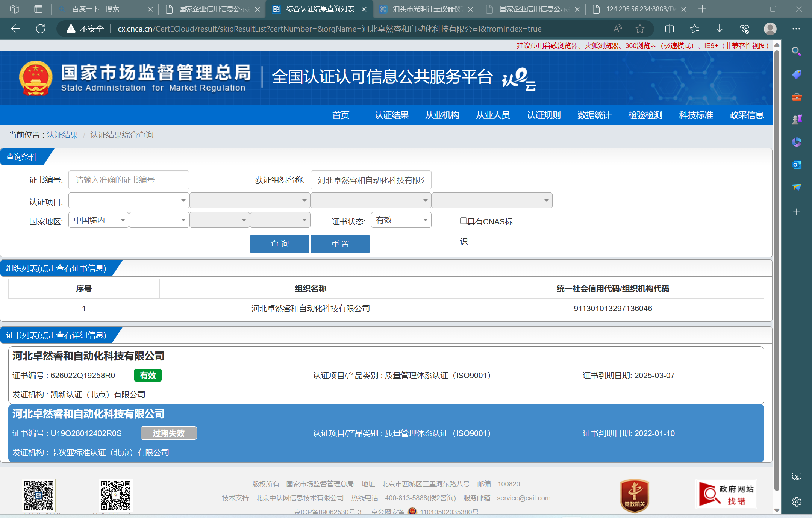Click the browser address bar URL
The width and height of the screenshot is (812, 518).
[329, 29]
